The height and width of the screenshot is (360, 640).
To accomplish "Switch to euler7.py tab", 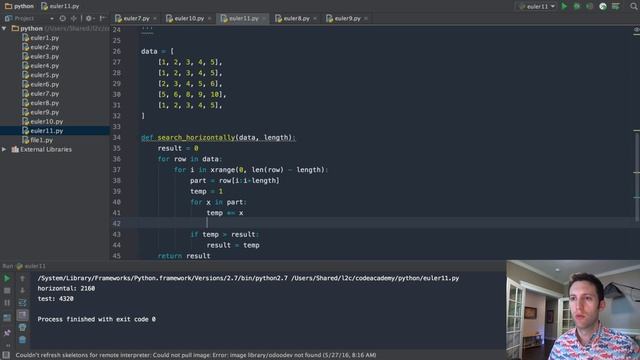I will pos(136,18).
